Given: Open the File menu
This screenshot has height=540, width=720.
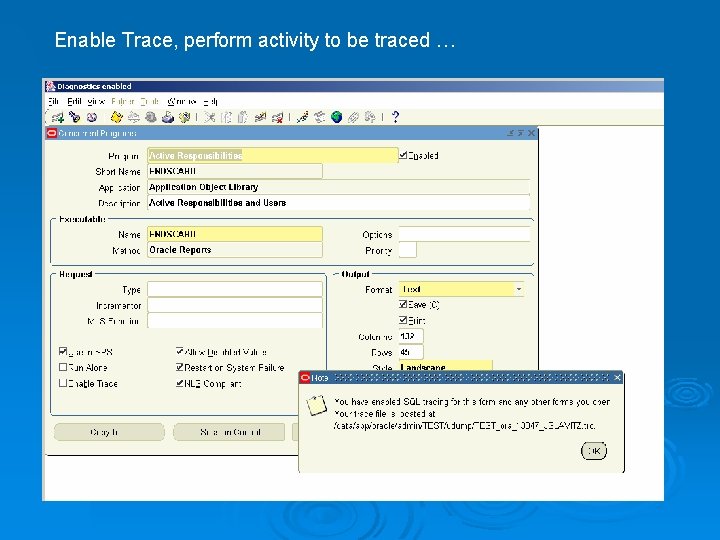Looking at the screenshot, I should click(54, 101).
